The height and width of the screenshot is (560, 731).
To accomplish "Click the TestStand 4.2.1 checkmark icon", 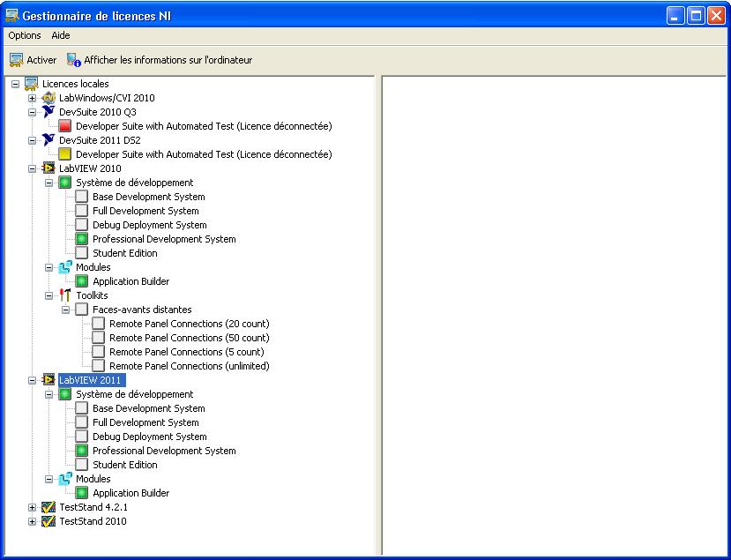I will (48, 507).
